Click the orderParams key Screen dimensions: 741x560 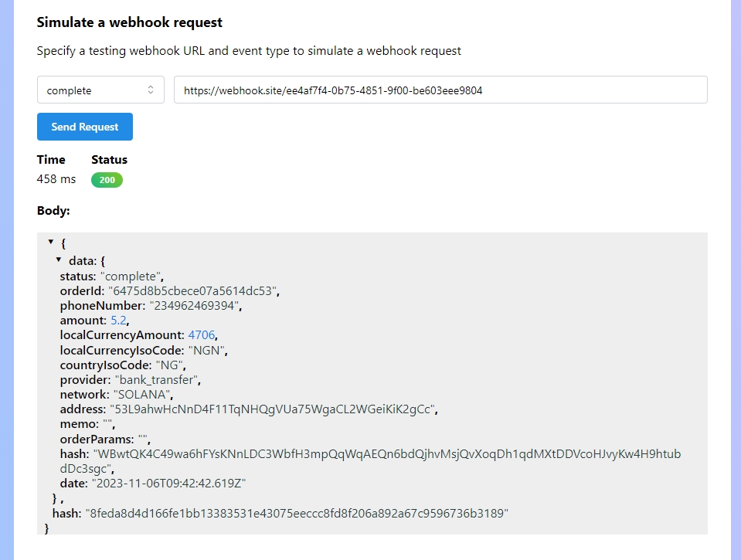coord(95,439)
